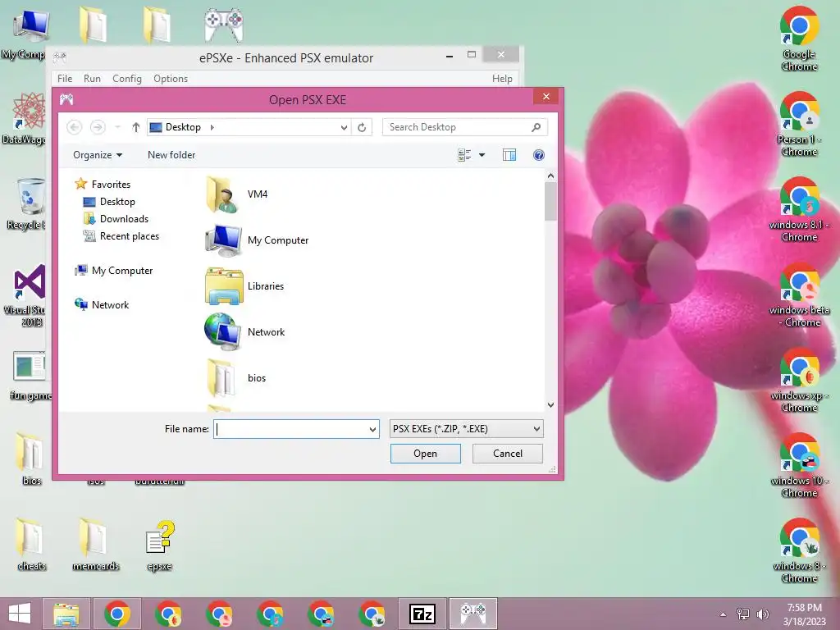This screenshot has width=840, height=630.
Task: Select windows 10 - Chrome shortcut
Action: click(799, 466)
